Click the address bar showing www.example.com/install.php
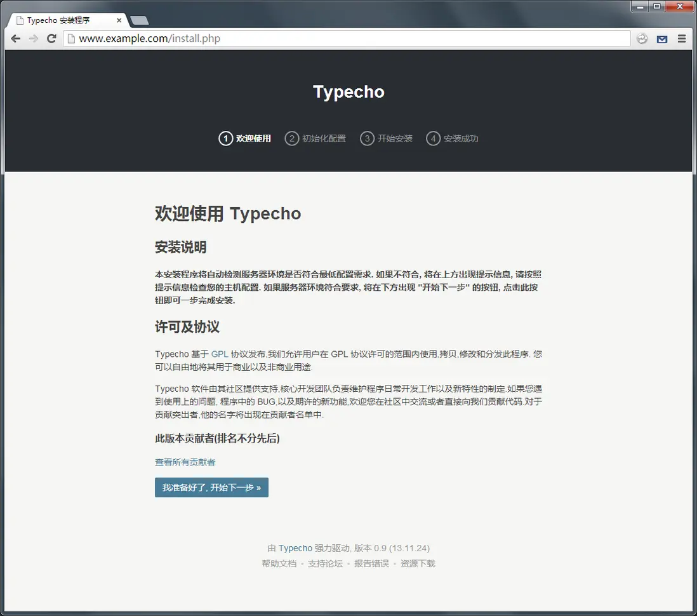This screenshot has height=616, width=697. click(190, 38)
